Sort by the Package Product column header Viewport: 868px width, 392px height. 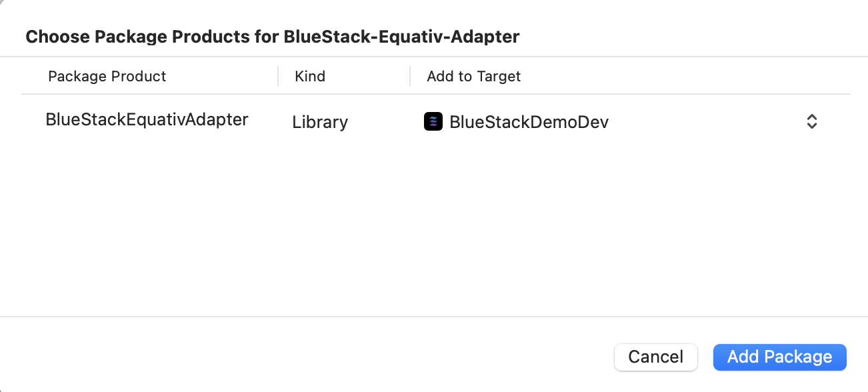click(107, 76)
